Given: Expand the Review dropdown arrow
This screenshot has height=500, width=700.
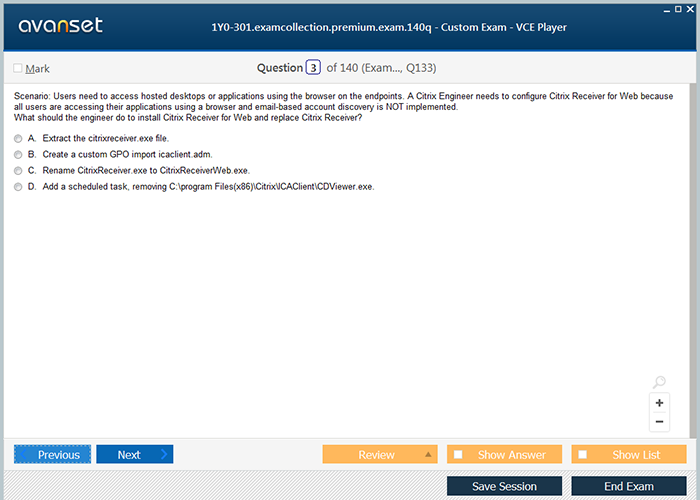Looking at the screenshot, I should coord(429,455).
